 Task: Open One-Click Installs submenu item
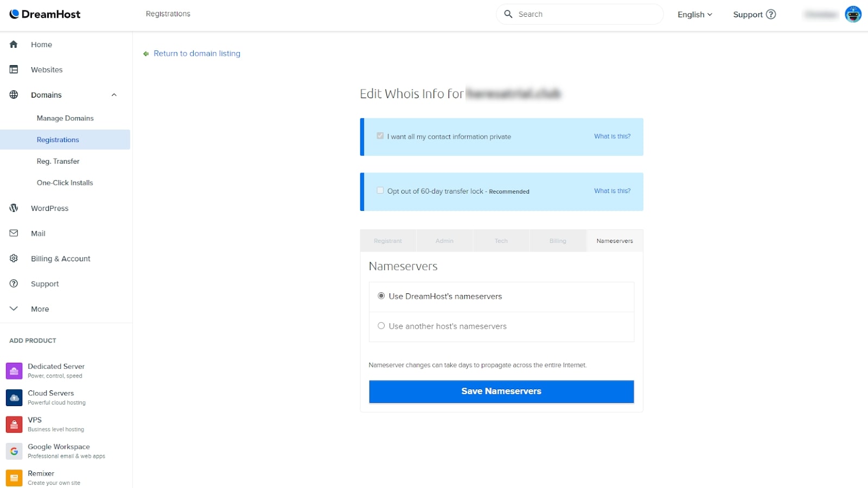click(x=65, y=183)
